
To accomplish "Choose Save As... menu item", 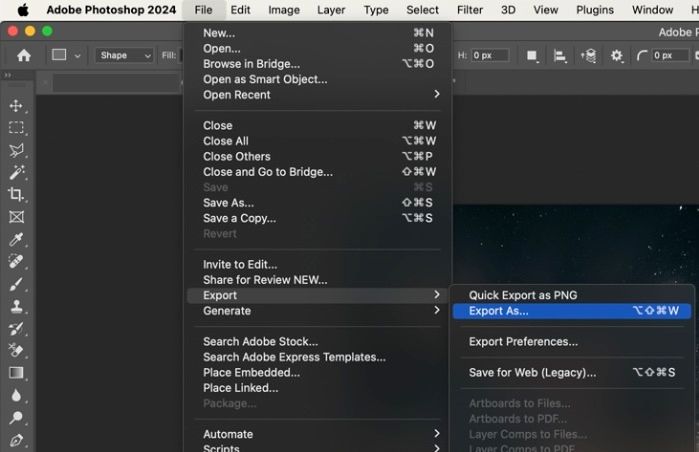I will (x=318, y=203).
